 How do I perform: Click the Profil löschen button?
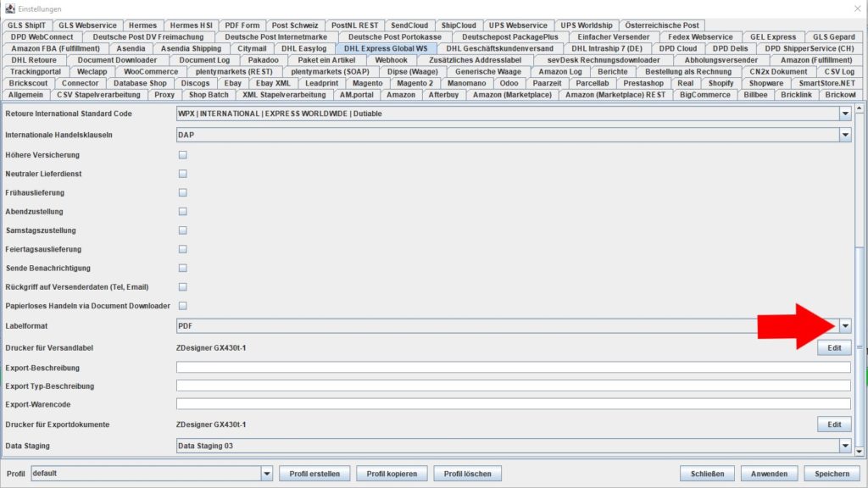click(467, 474)
